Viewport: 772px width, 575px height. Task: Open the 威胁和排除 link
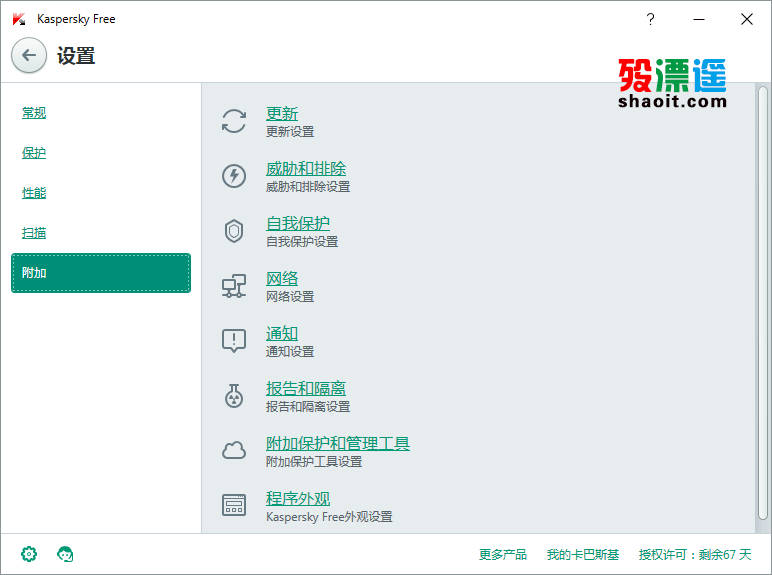(306, 169)
